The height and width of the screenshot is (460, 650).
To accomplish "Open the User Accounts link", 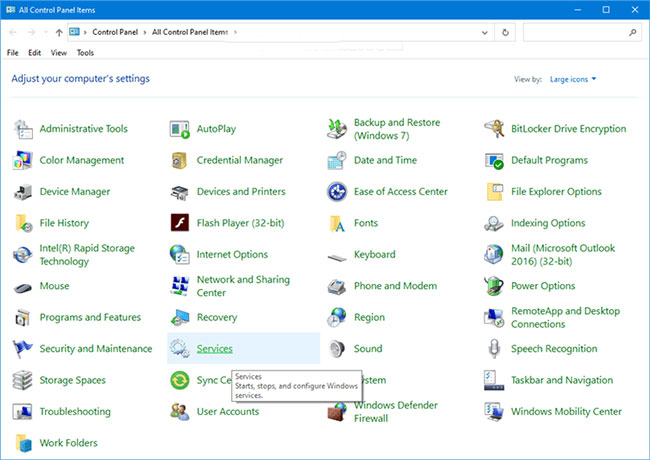I will coord(228,412).
